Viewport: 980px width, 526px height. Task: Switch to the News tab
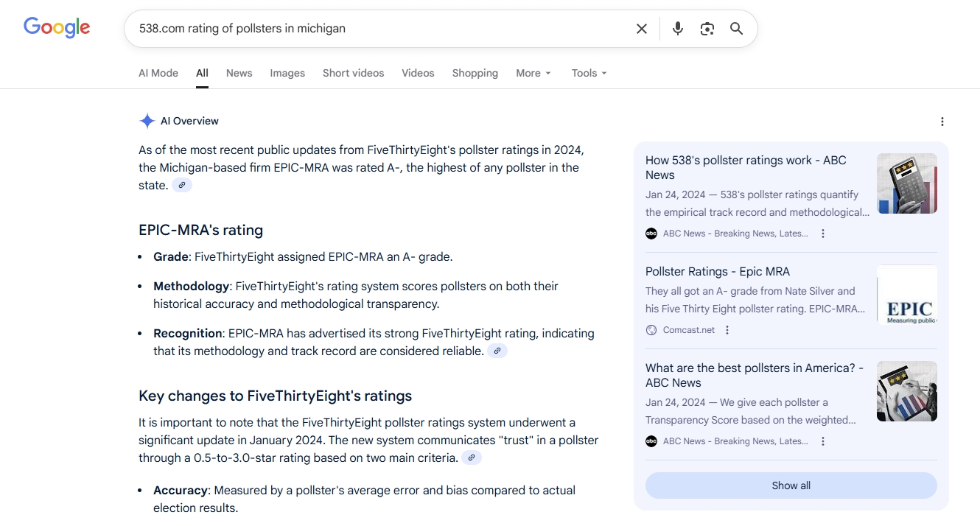[239, 73]
